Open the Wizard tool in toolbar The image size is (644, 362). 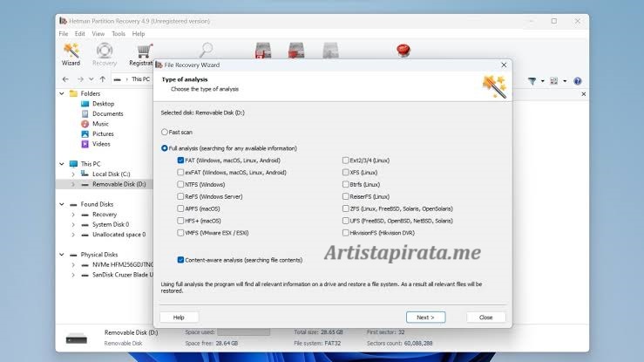tap(71, 54)
